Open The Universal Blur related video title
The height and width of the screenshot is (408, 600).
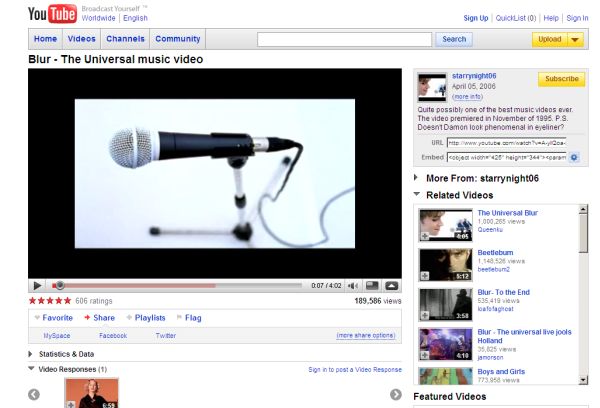click(x=507, y=213)
